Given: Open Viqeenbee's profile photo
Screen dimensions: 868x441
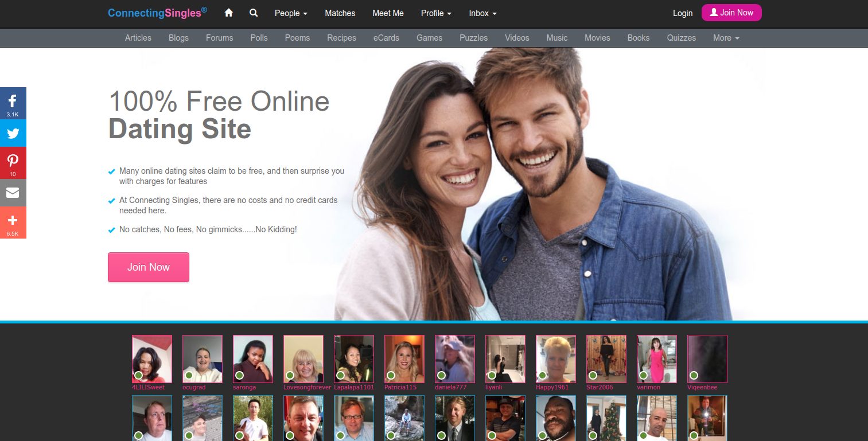Looking at the screenshot, I should (707, 359).
